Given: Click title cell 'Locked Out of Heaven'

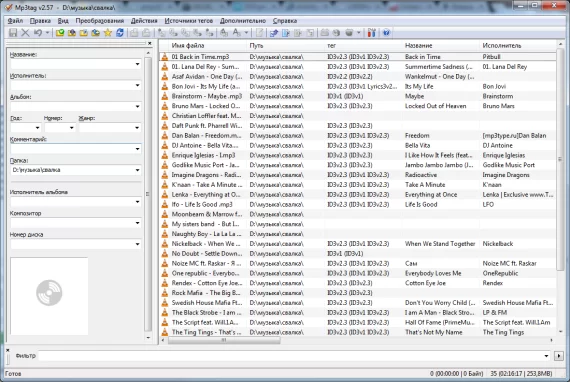Looking at the screenshot, I should click(435, 106).
